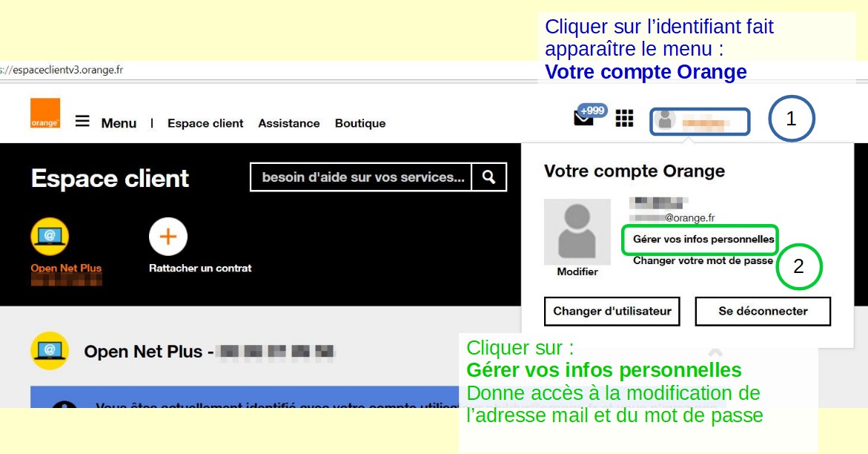Screen dimensions: 868x454
Task: Click the Open Net Plus section heading icon
Action: pos(50,351)
